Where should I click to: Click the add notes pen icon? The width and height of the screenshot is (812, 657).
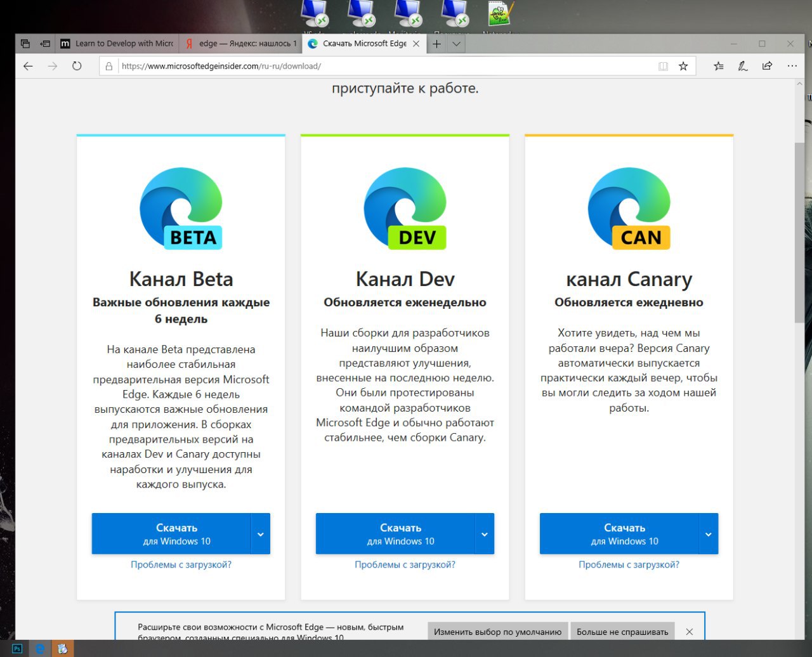pyautogui.click(x=742, y=66)
